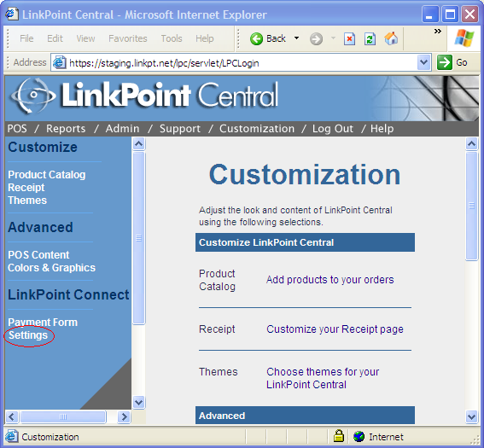This screenshot has width=484, height=448.
Task: Click the 'Advanced' heading in the sidebar
Action: (x=40, y=227)
